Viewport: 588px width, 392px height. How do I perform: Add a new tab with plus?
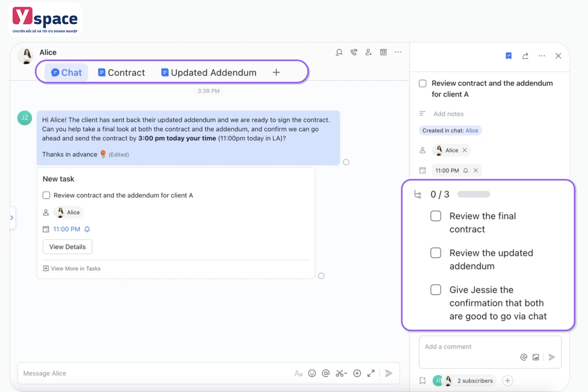pos(276,73)
